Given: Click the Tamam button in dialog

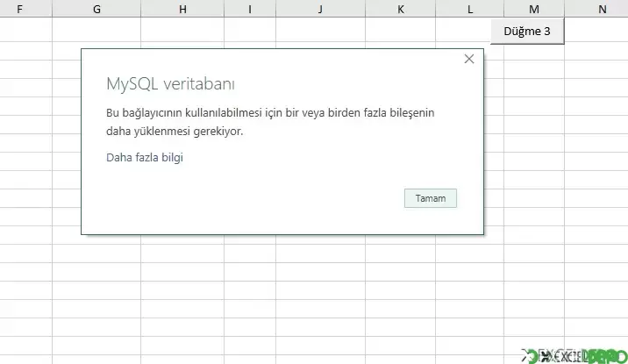Looking at the screenshot, I should (x=430, y=198).
